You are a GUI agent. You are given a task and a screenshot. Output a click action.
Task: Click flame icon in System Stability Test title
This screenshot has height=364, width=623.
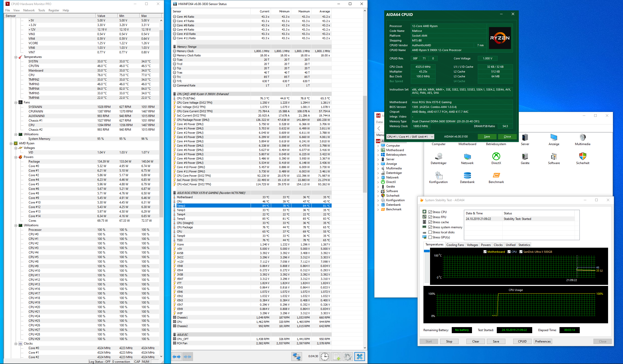422,200
